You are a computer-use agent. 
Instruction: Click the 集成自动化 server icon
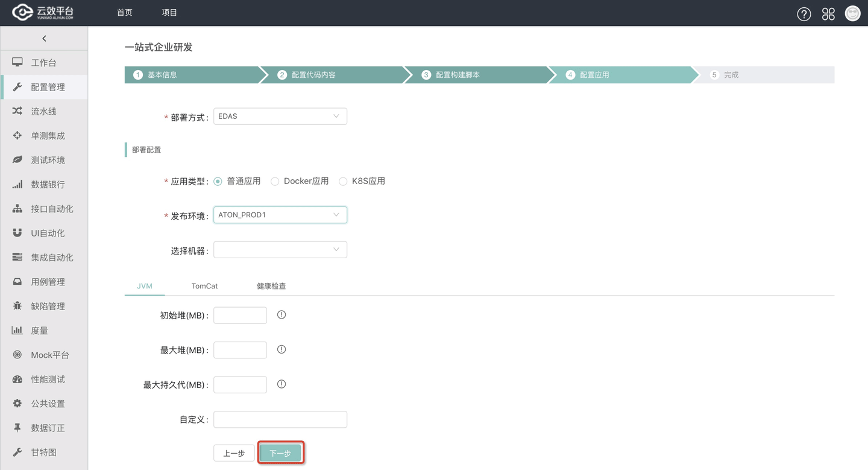tap(17, 257)
